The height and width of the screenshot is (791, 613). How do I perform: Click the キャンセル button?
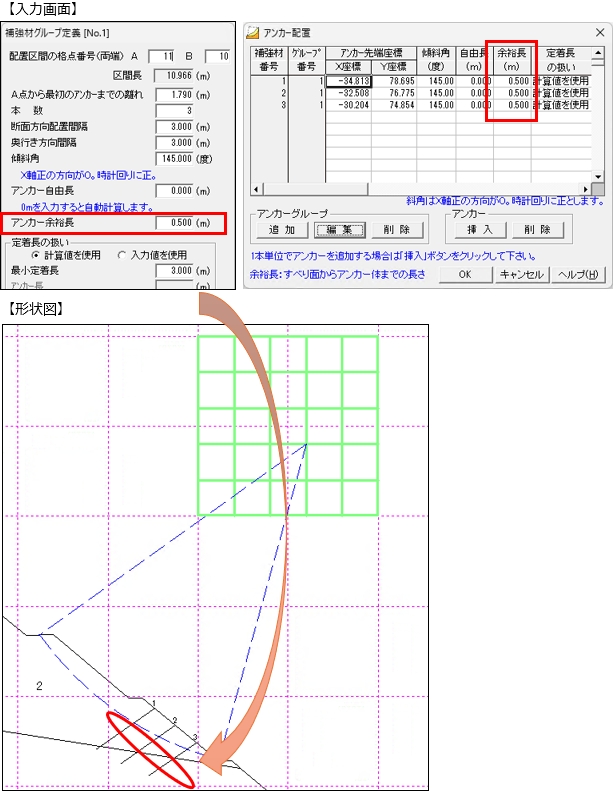(x=522, y=274)
